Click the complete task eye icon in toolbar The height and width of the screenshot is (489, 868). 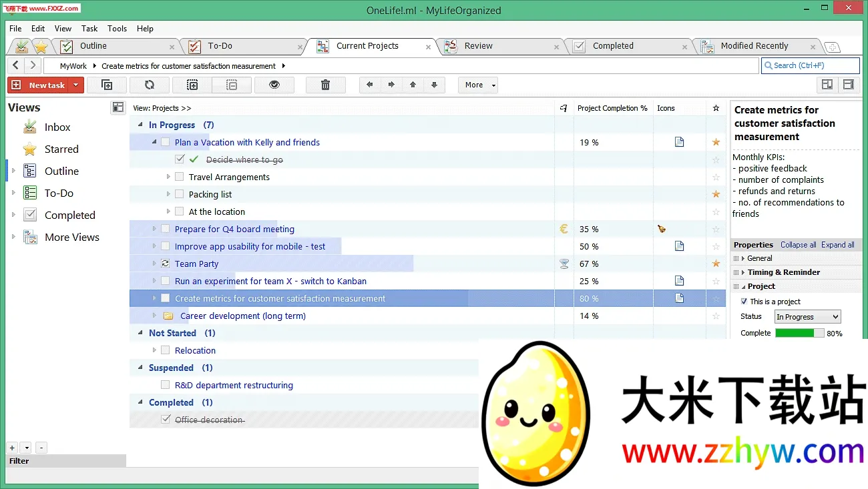(x=274, y=85)
